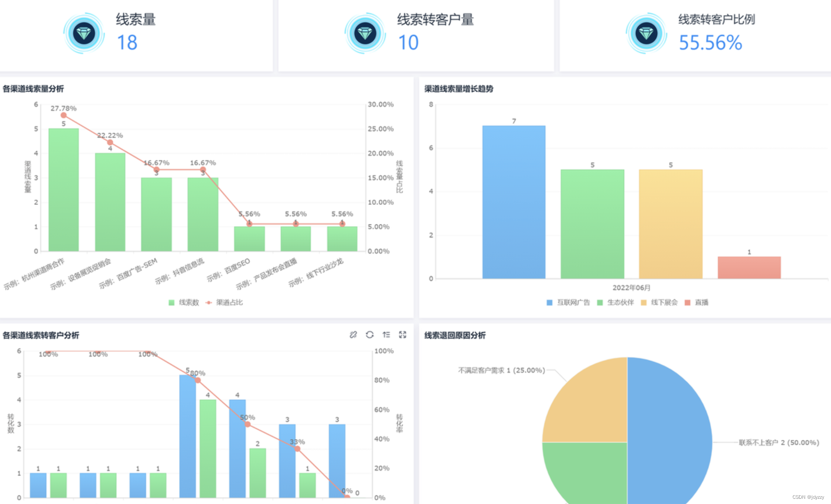
Task: Click the blue 互联网广告 bar valued 7
Action: [x=514, y=202]
